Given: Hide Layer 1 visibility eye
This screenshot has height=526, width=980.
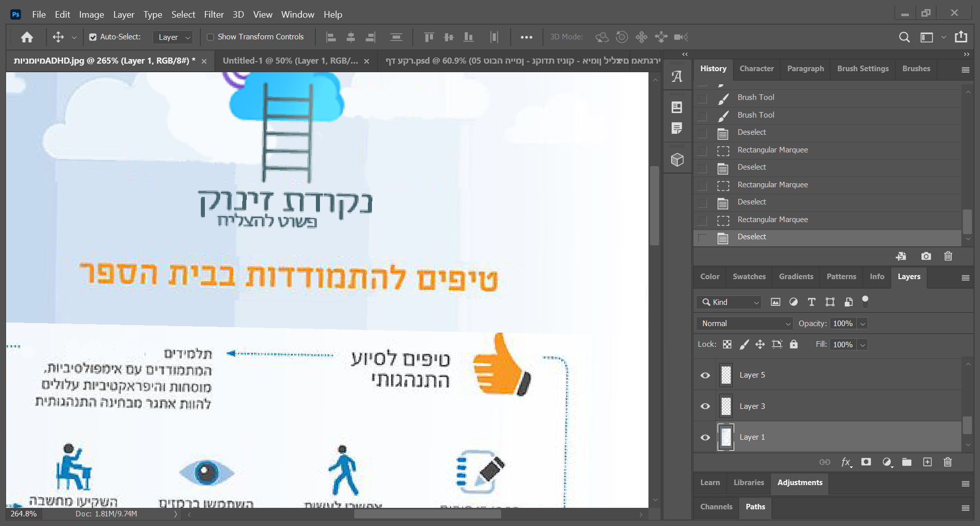Looking at the screenshot, I should click(x=705, y=437).
